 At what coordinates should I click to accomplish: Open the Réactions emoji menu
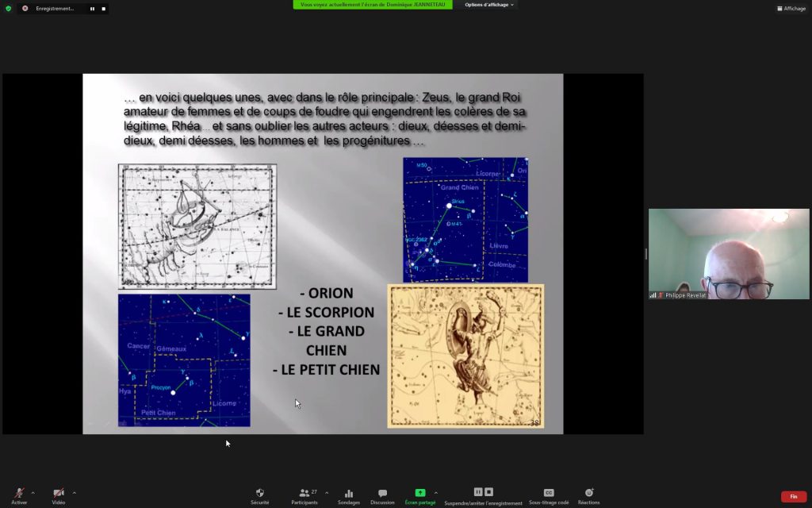coord(589,496)
